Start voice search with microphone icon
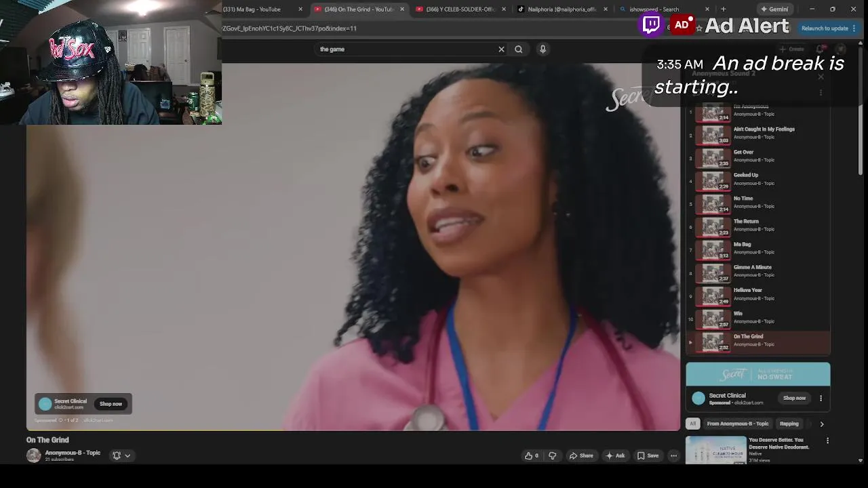Viewport: 868px width, 488px height. click(542, 49)
